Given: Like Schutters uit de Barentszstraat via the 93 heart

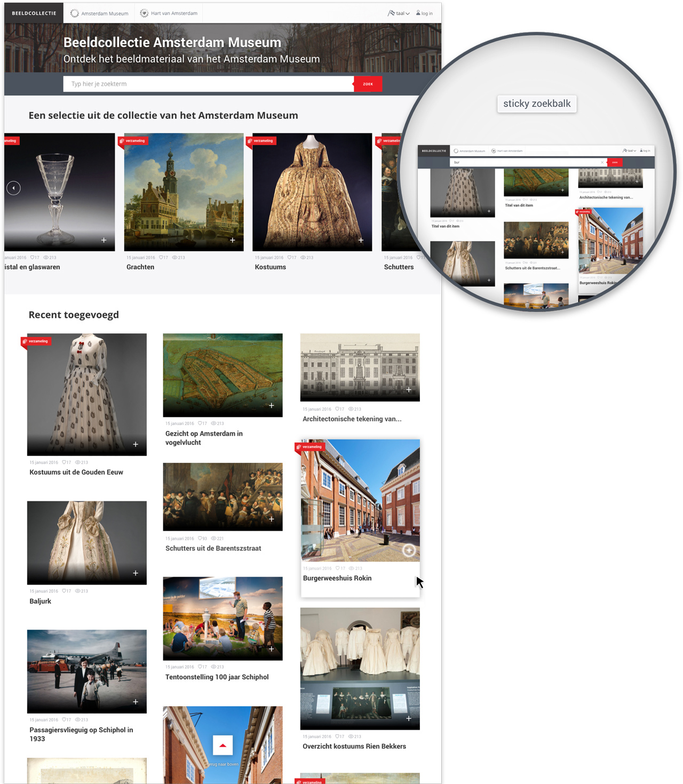Looking at the screenshot, I should point(200,539).
